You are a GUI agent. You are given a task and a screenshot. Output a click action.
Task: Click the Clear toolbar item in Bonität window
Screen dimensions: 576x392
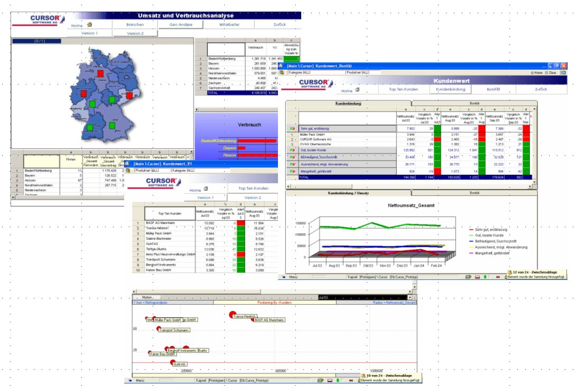click(551, 73)
